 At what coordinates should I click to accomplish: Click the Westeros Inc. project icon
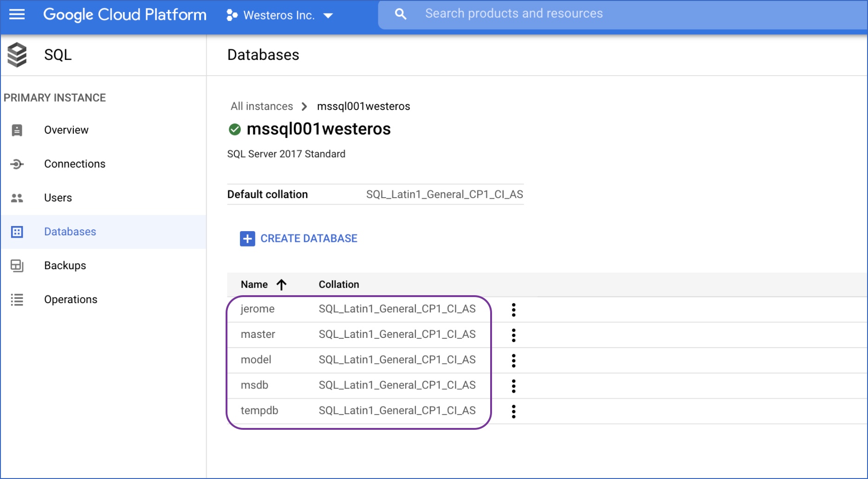pos(232,15)
